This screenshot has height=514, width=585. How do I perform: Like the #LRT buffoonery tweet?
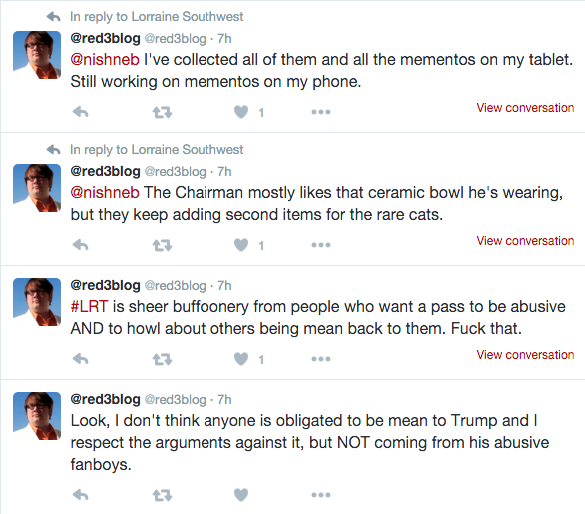pos(241,359)
